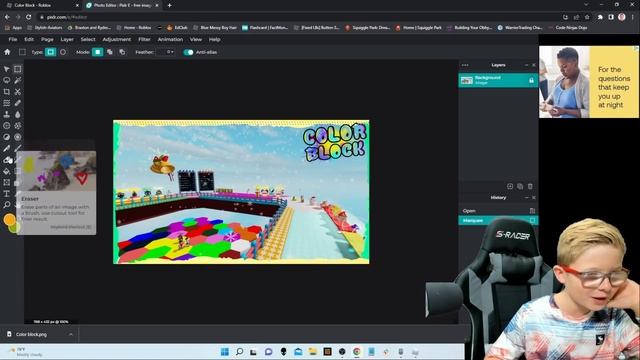This screenshot has height=360, width=640.
Task: Open the View menu
Action: pos(196,40)
